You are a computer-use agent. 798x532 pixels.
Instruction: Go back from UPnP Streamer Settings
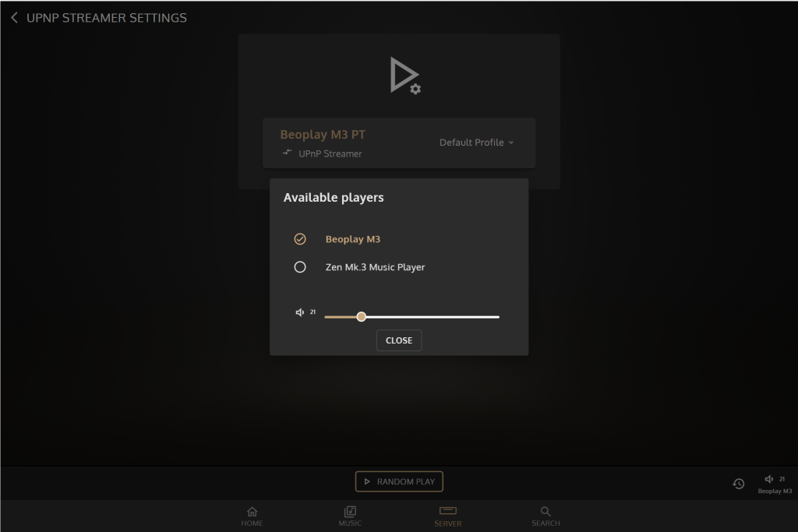(x=14, y=18)
